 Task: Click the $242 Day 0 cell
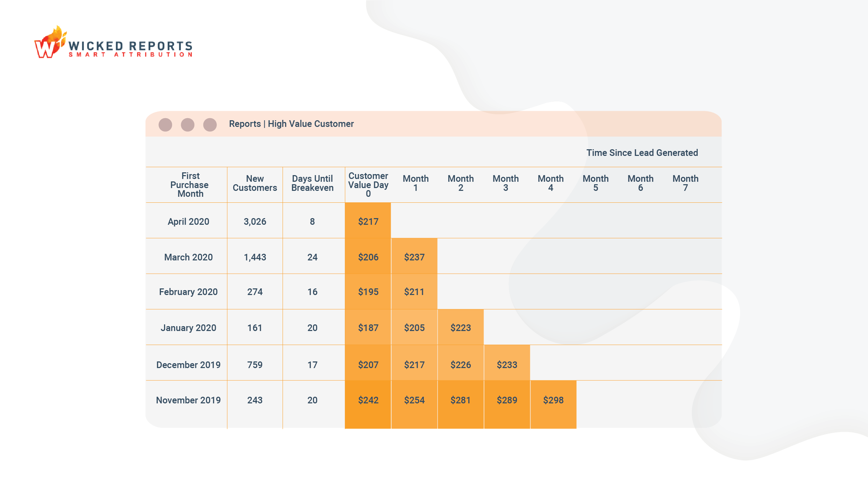click(368, 404)
